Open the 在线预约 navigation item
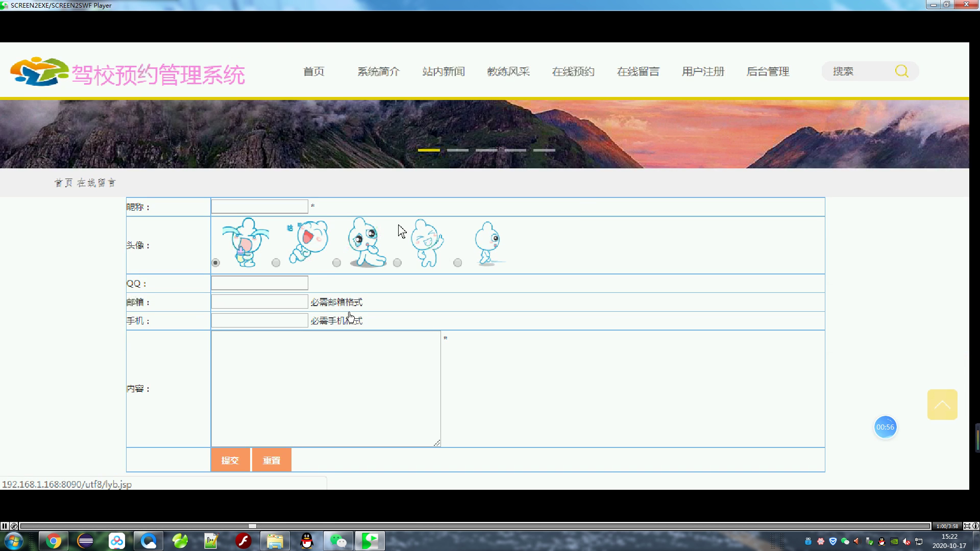 click(x=573, y=71)
